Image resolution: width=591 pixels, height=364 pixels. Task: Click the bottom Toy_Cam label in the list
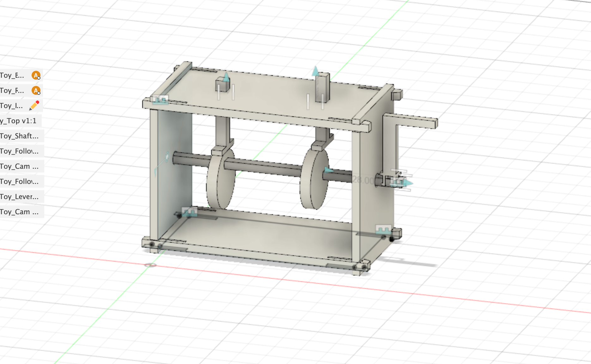[19, 212]
